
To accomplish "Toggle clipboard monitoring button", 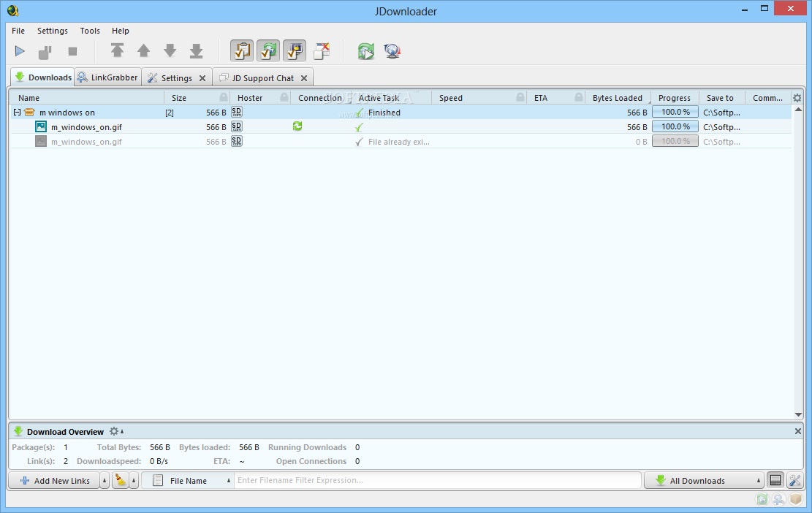I will (242, 50).
